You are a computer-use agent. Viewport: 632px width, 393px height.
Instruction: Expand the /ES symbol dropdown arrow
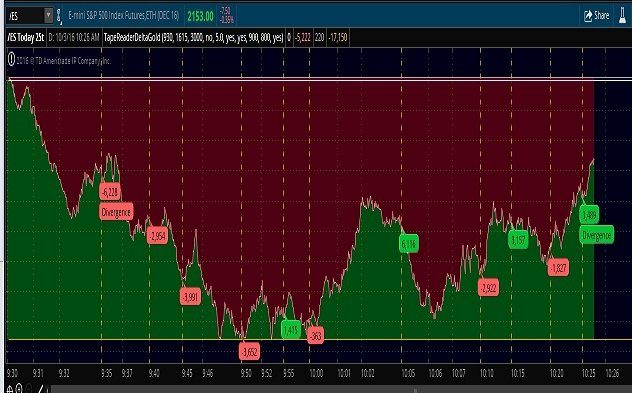click(x=48, y=16)
